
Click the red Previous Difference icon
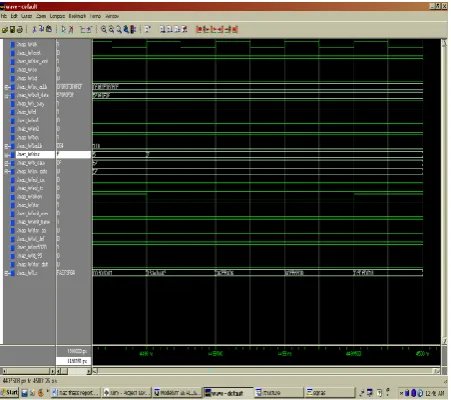point(214,30)
